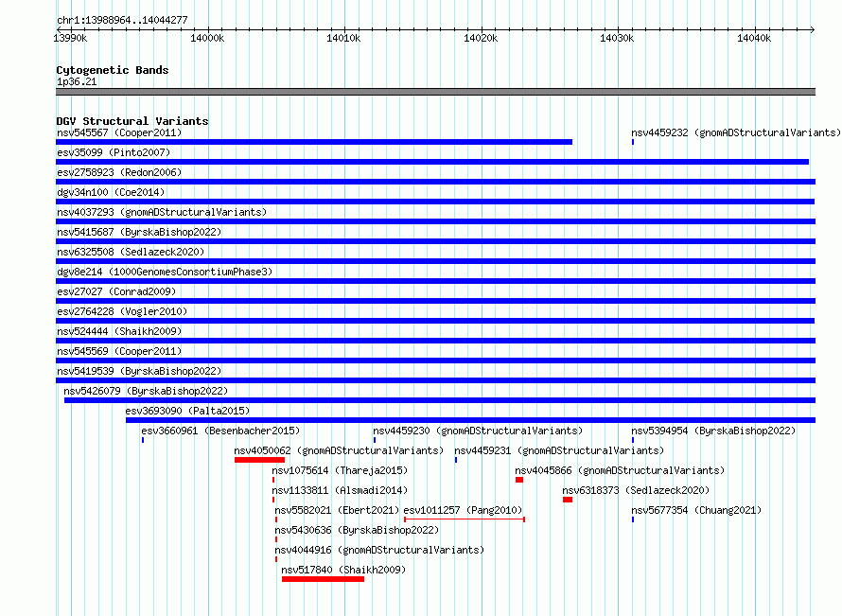Click the red esv1011257 bracketed span line
This screenshot has height=616, width=842.
465,519
